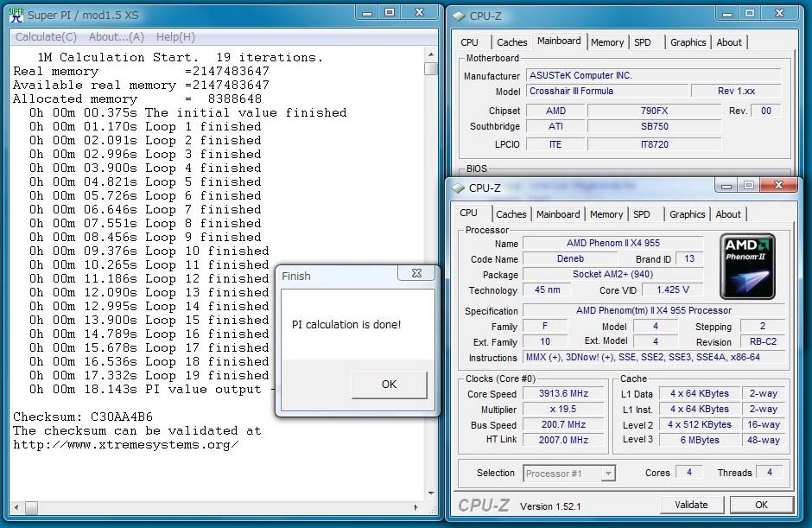The height and width of the screenshot is (528, 812).
Task: Open SPD tab in back CPU-Z window
Action: click(643, 42)
